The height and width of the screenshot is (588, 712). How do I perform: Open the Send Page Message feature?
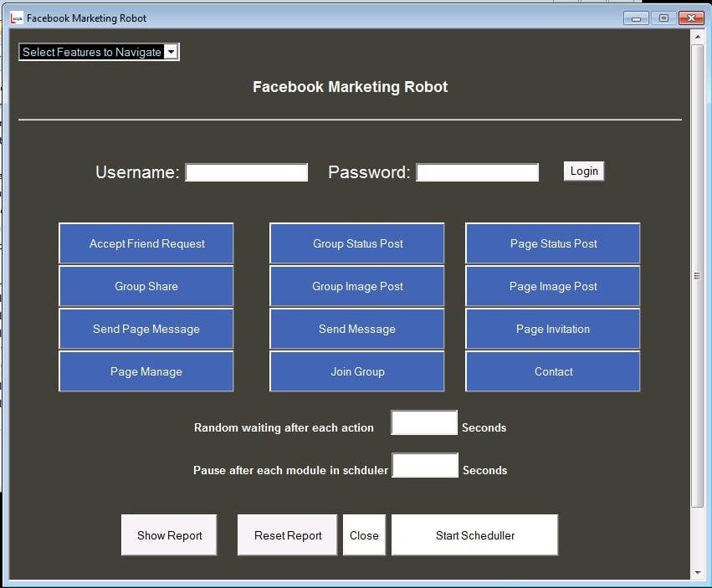click(146, 329)
